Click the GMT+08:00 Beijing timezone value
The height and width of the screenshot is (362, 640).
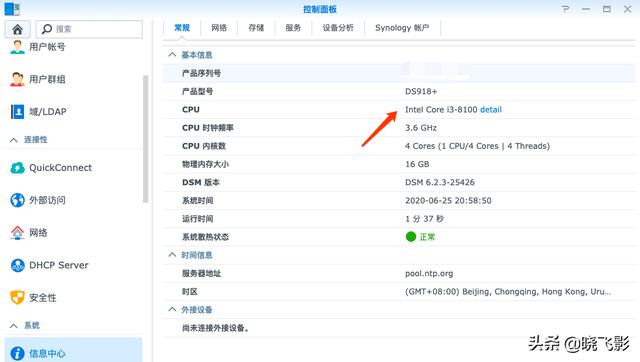point(508,292)
